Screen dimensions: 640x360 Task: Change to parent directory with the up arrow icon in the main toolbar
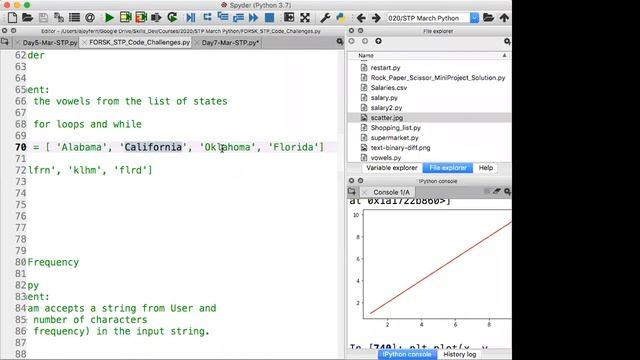(x=504, y=18)
